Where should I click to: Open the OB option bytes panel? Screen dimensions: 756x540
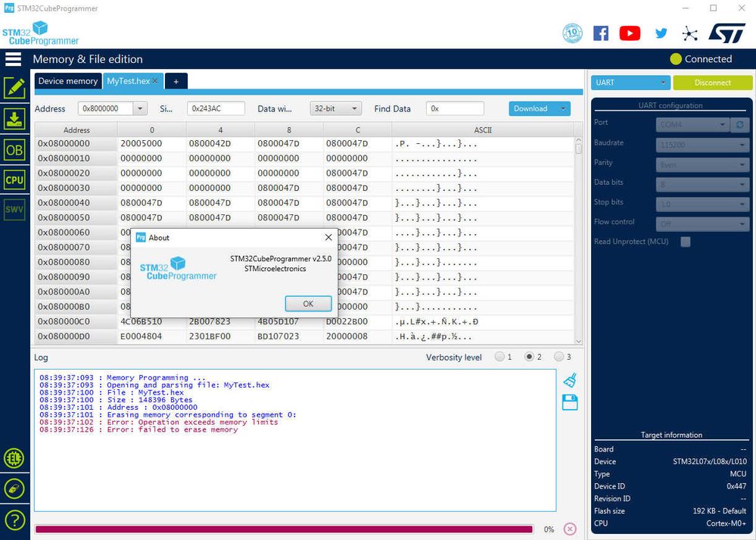tap(14, 150)
